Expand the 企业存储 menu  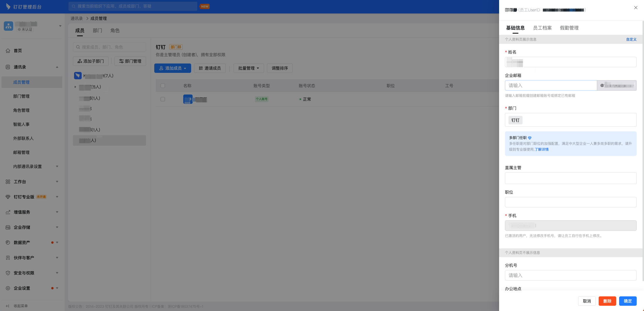pos(57,227)
